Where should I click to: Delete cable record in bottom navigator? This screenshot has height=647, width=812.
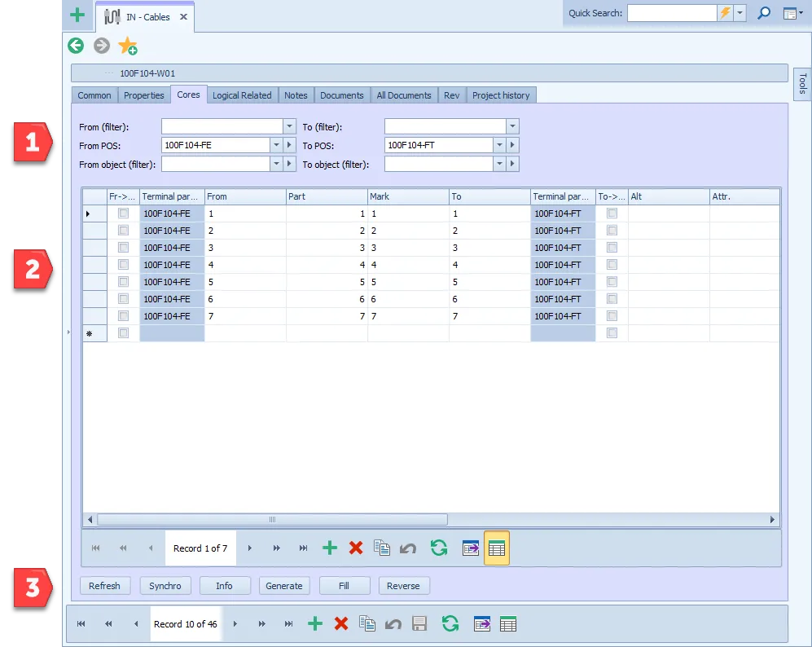point(341,623)
